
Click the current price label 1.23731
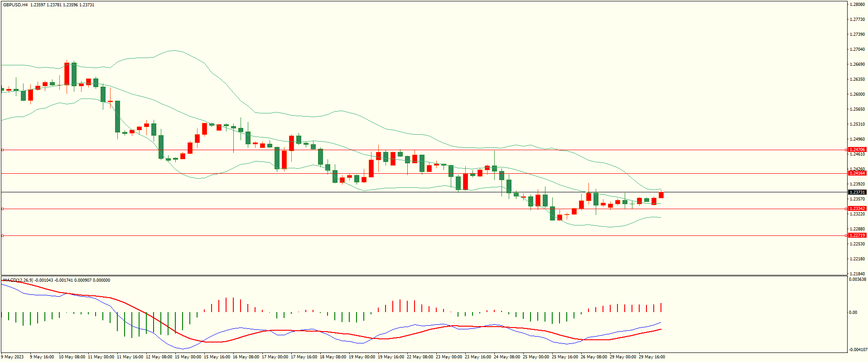tap(857, 192)
